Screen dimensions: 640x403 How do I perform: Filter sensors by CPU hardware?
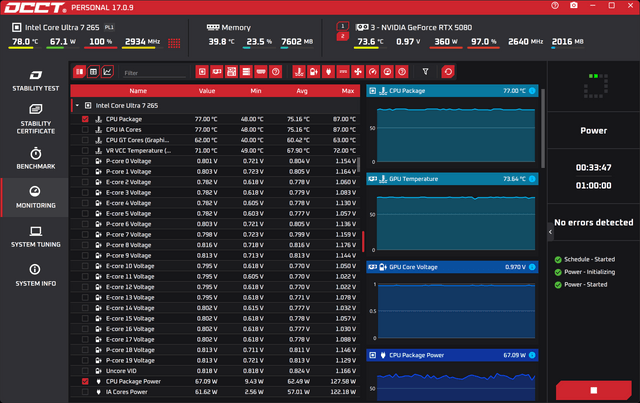point(202,72)
